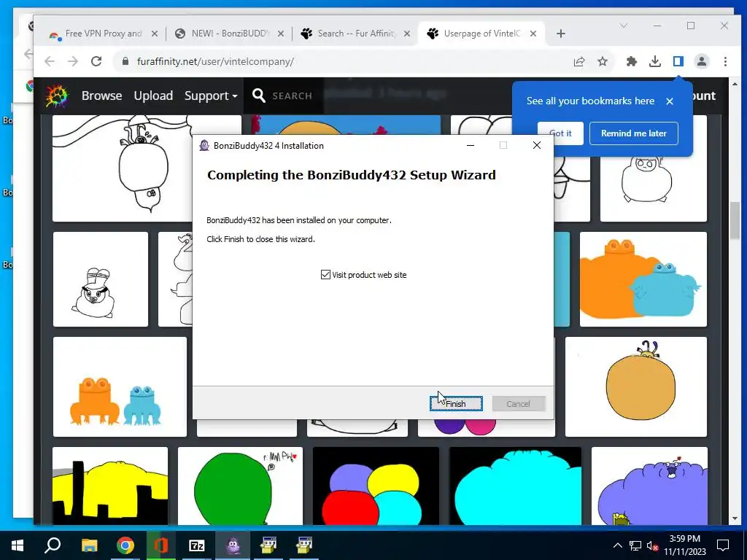The width and height of the screenshot is (747, 560).
Task: Open the Windows Start menu
Action: [18, 545]
